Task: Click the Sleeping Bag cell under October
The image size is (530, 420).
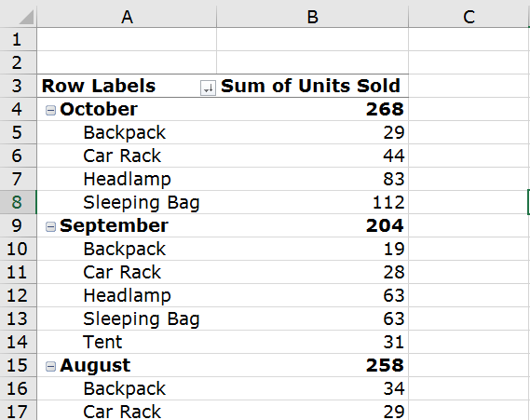Action: tap(127, 202)
